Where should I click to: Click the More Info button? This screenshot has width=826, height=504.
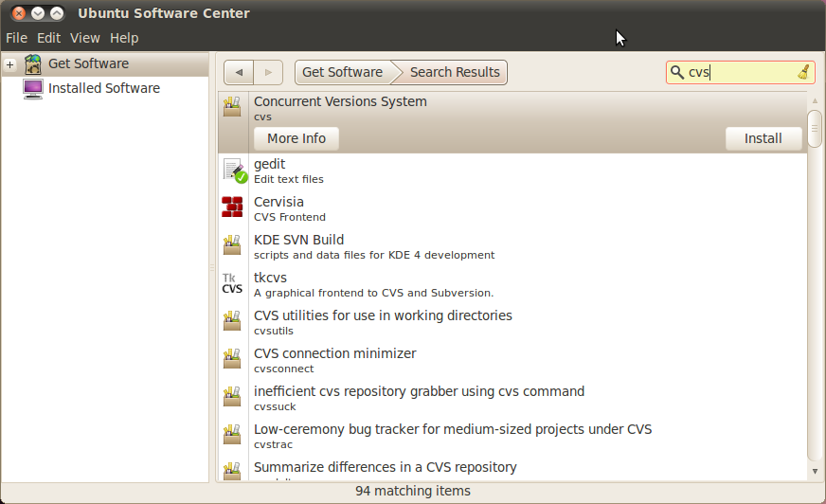pos(296,138)
